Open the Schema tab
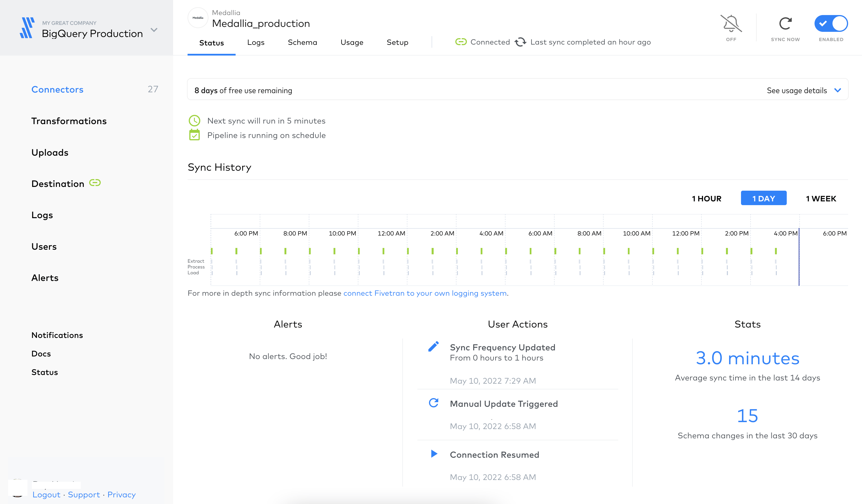The width and height of the screenshot is (862, 504). [302, 43]
